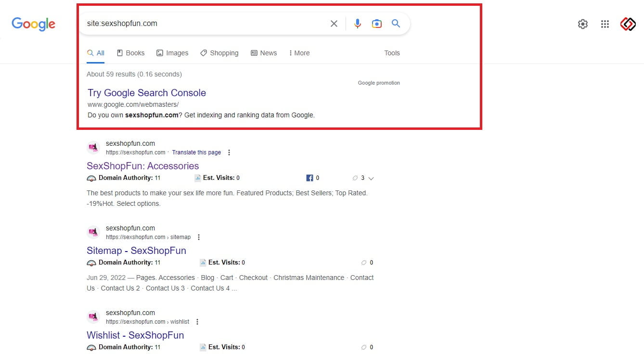This screenshot has width=644, height=354.
Task: Open the Sitemap - SexShopFun result
Action: [136, 251]
